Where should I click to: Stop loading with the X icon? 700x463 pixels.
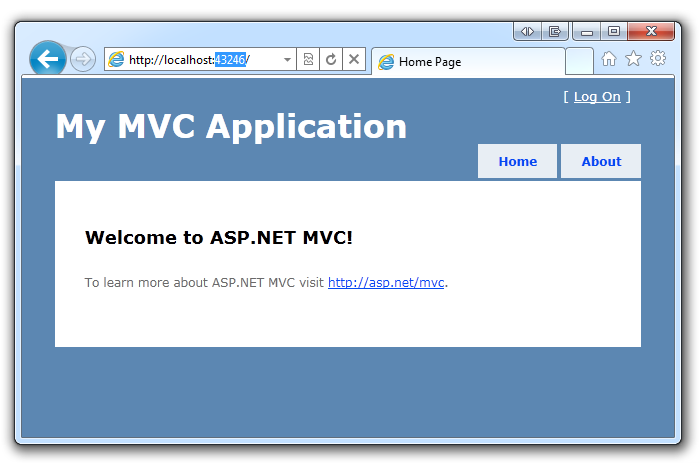pyautogui.click(x=354, y=59)
